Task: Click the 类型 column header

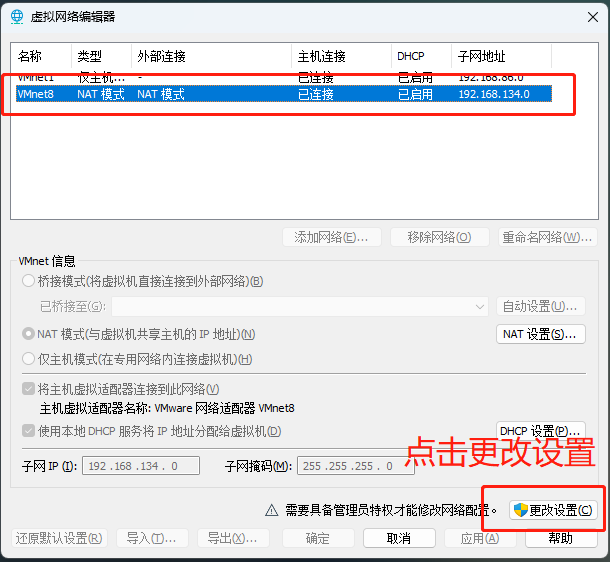Action: click(x=101, y=56)
